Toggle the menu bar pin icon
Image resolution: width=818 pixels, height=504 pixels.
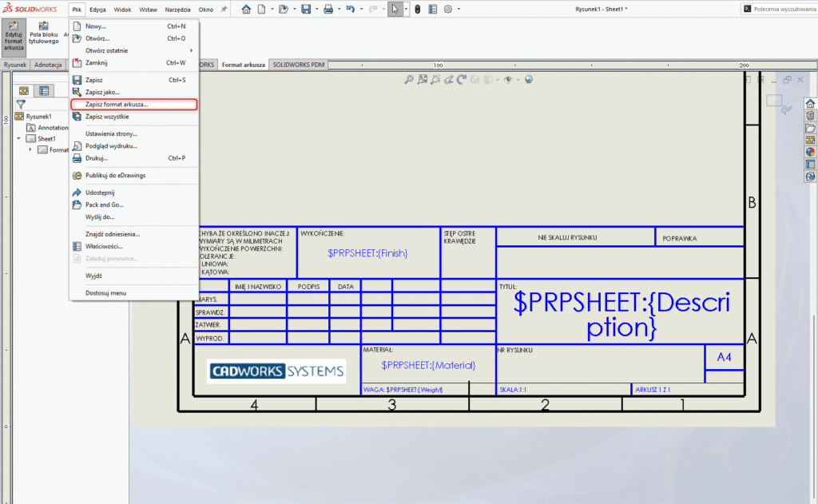tap(224, 9)
